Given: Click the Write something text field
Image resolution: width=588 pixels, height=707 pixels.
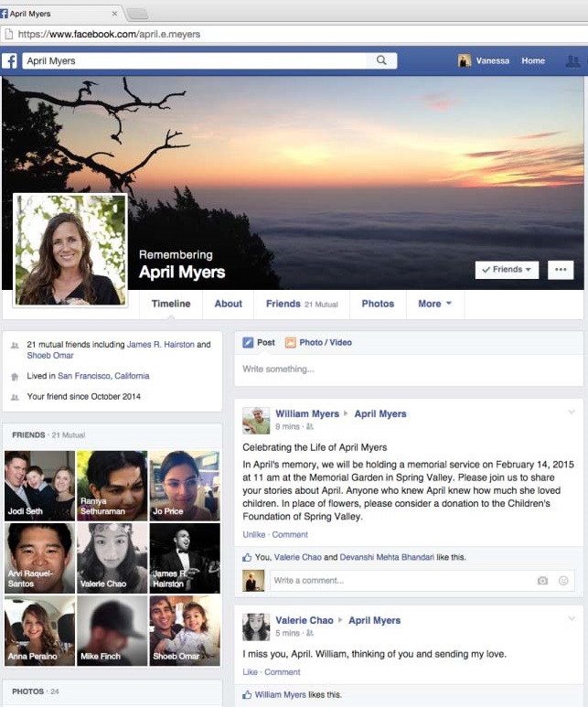Looking at the screenshot, I should tap(408, 370).
